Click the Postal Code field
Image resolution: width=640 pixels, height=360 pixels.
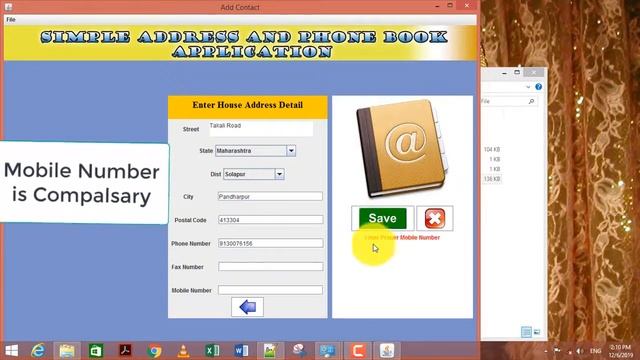tap(270, 220)
